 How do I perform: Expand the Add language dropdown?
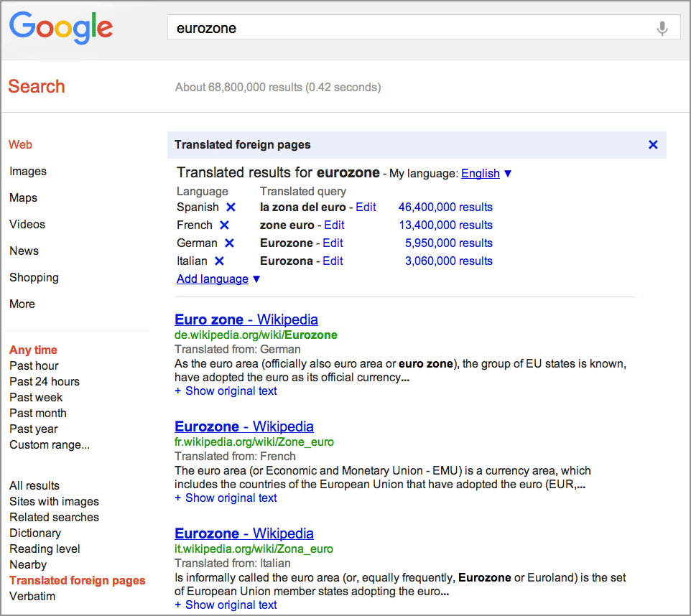(x=218, y=279)
